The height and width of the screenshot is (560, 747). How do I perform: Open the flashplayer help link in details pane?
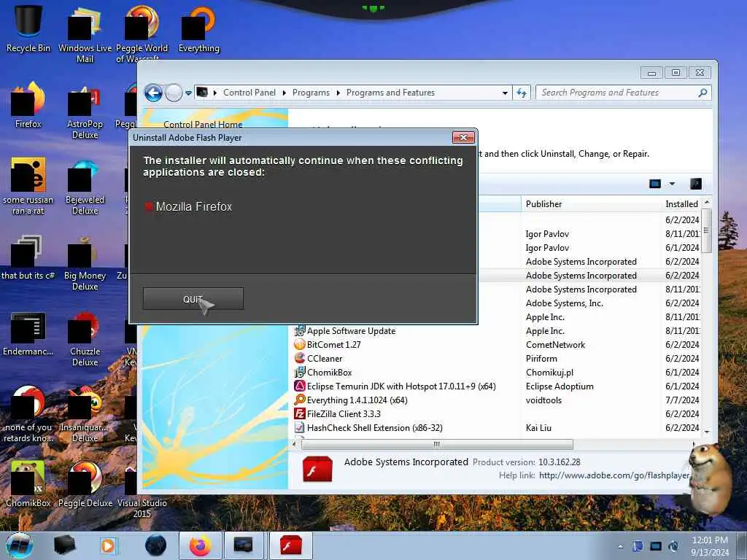(614, 475)
